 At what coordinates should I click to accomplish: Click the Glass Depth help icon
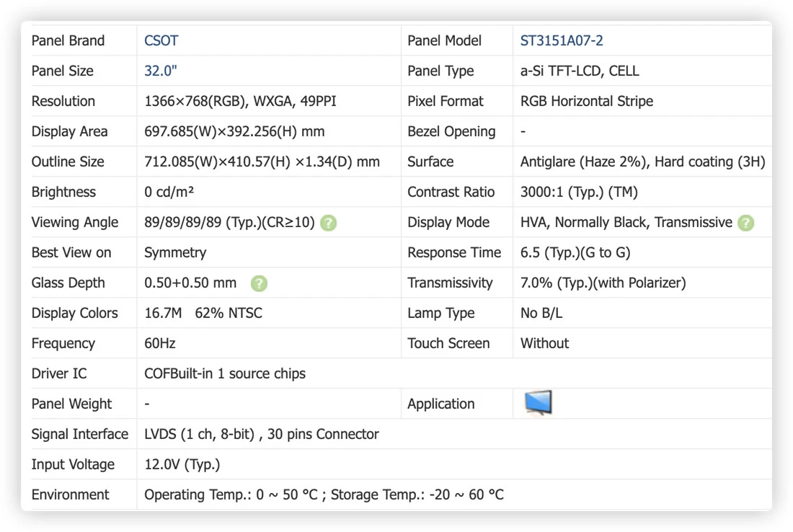pyautogui.click(x=259, y=283)
